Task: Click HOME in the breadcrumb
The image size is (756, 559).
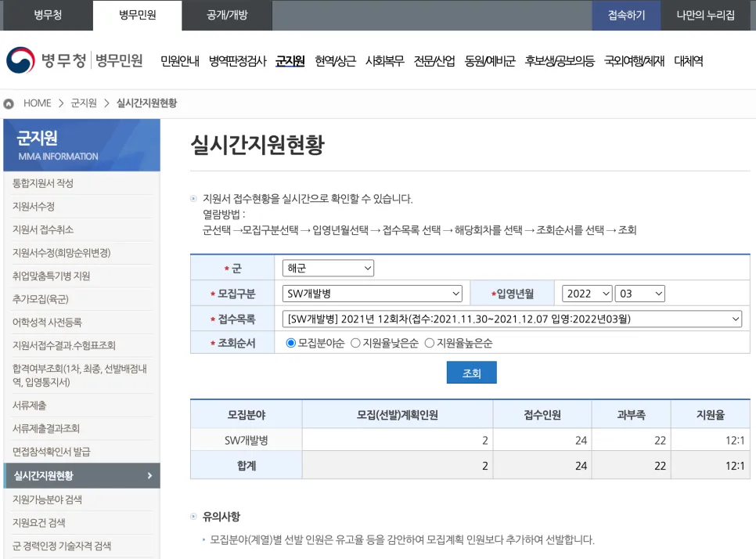Action: pos(37,103)
